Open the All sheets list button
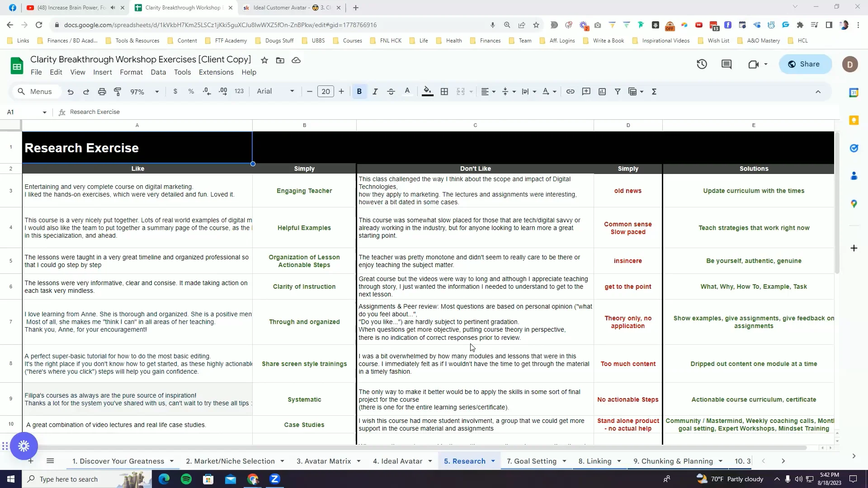 [50, 461]
